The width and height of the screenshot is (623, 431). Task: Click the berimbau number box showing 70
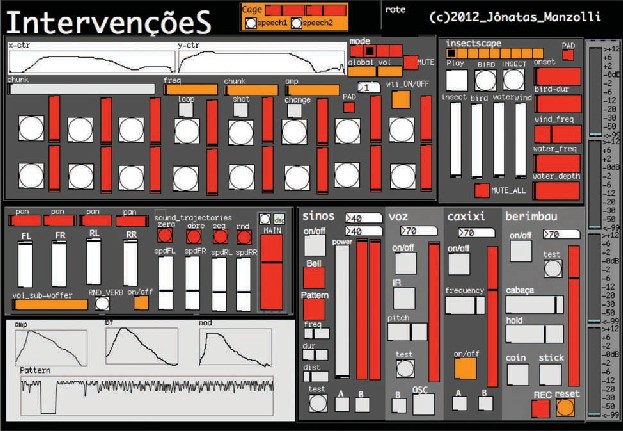pyautogui.click(x=558, y=233)
